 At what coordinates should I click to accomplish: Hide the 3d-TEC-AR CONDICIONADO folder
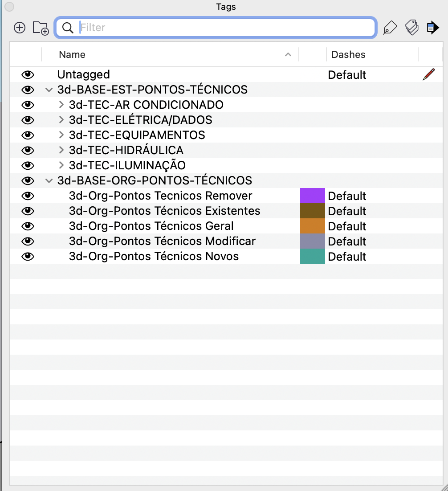[28, 105]
